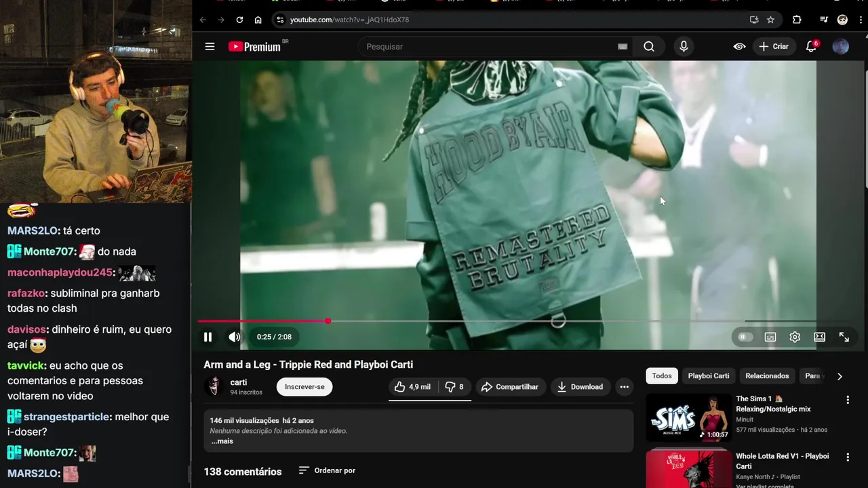Select the Playboi Carti filter chip

(x=709, y=376)
